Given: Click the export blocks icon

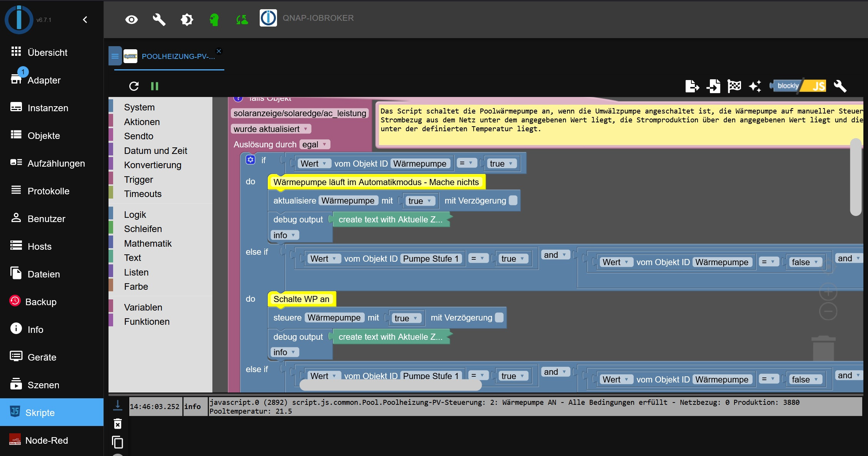Looking at the screenshot, I should [x=692, y=86].
